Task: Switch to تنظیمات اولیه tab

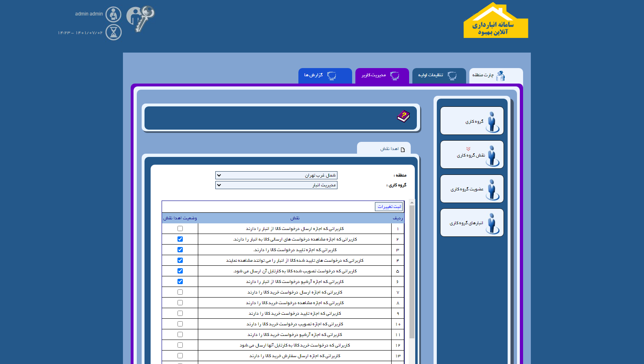Action: coord(439,75)
